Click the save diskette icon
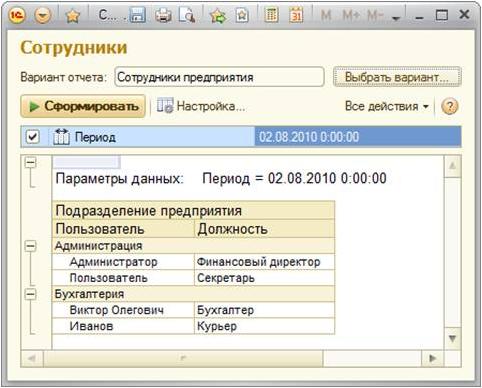The width and height of the screenshot is (482, 388). [x=137, y=15]
